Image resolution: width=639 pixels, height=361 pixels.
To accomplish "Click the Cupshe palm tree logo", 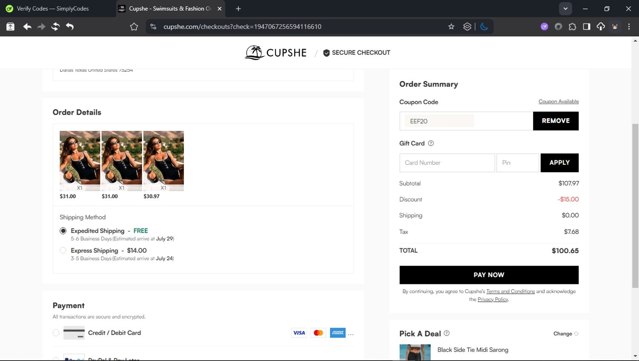I will 254,52.
